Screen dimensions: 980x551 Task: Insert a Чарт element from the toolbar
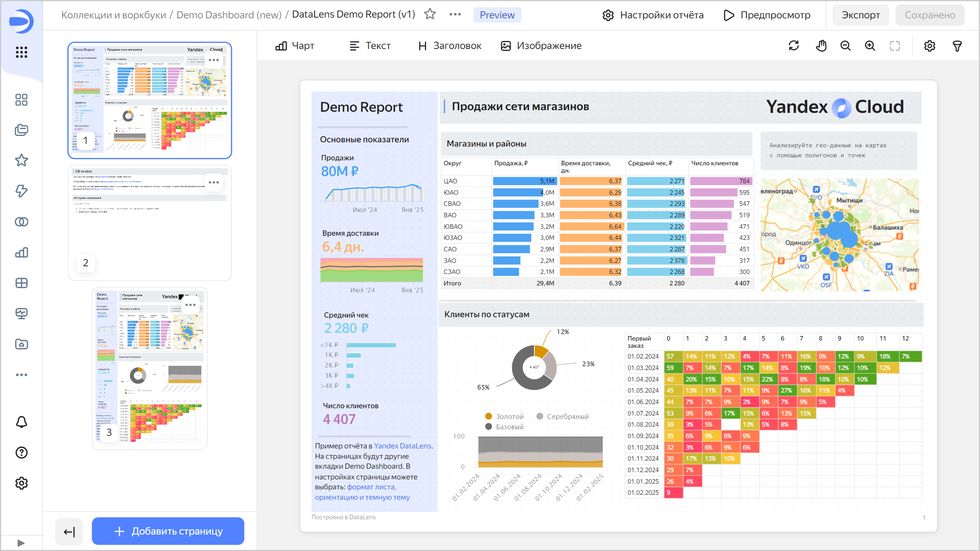(295, 46)
